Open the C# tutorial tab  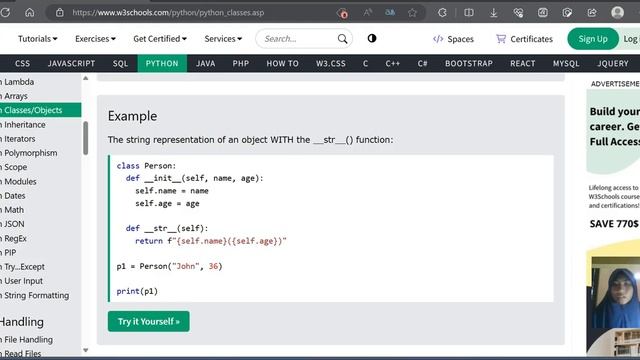(x=422, y=63)
